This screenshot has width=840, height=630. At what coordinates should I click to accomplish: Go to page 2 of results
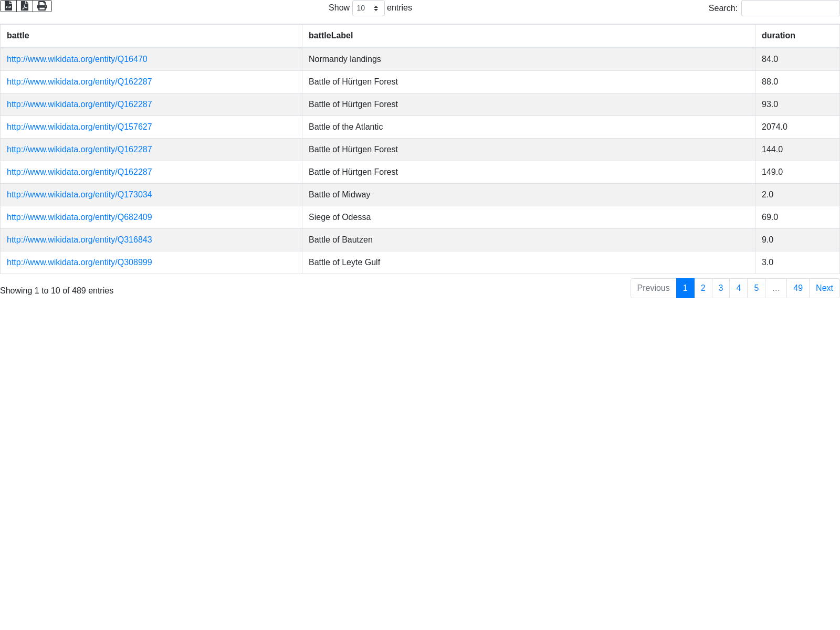point(703,288)
